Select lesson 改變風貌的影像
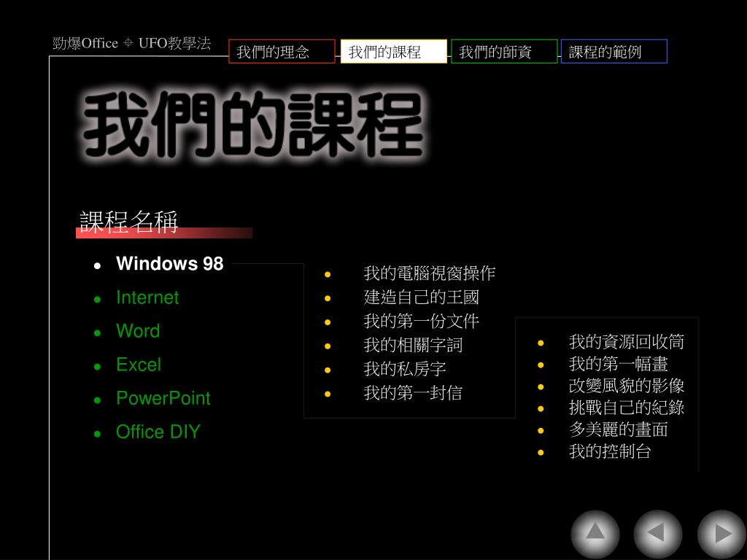 627,386
